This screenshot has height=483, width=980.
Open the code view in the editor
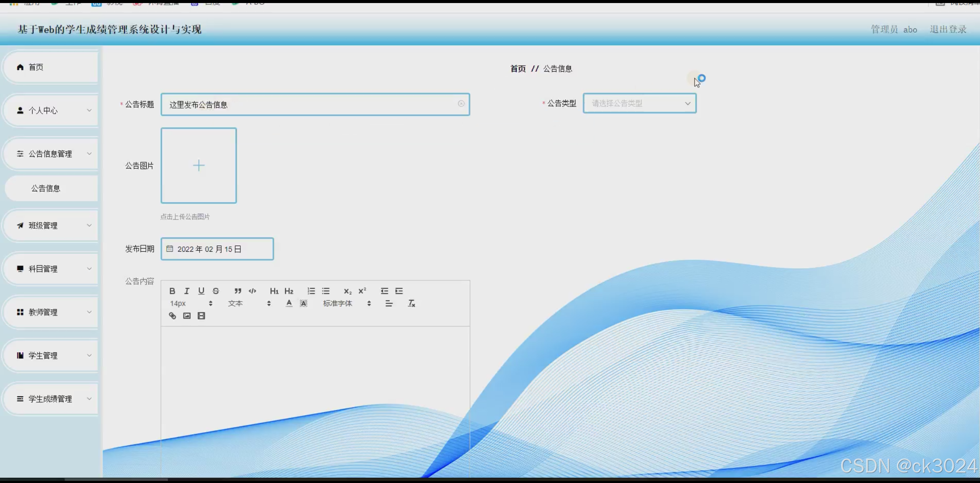pyautogui.click(x=252, y=291)
